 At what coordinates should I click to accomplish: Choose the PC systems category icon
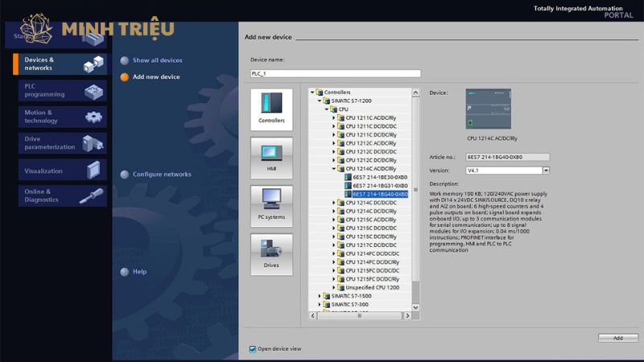click(271, 205)
